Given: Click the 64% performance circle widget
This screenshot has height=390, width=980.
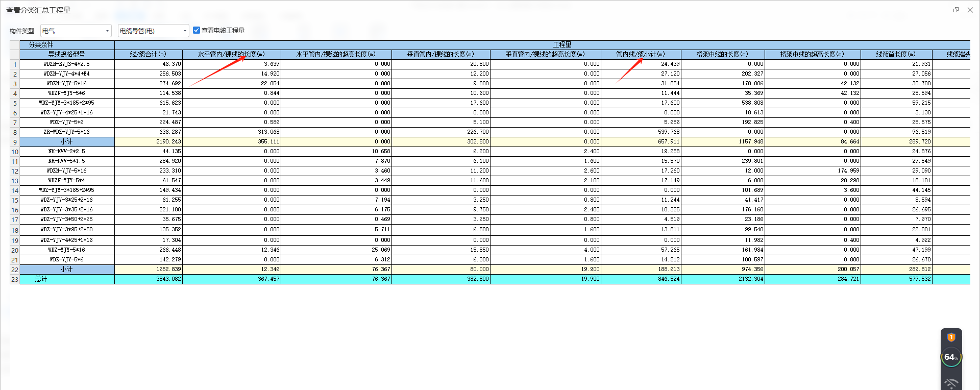Looking at the screenshot, I should click(x=951, y=357).
